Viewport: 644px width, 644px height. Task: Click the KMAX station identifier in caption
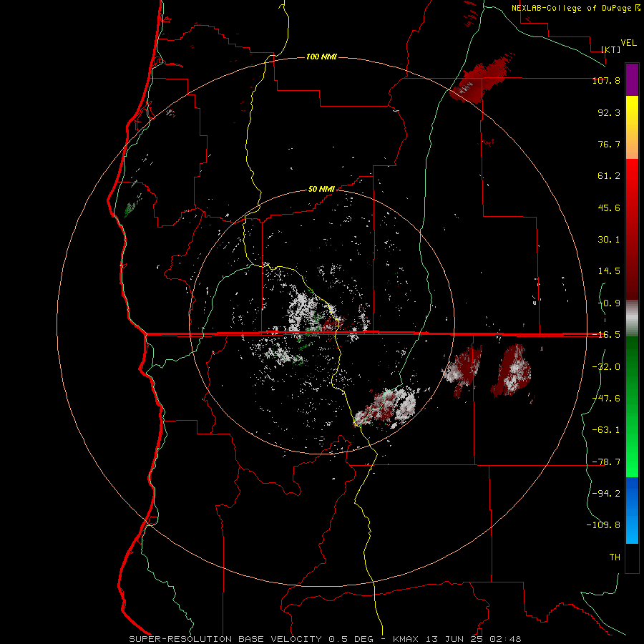click(x=407, y=639)
